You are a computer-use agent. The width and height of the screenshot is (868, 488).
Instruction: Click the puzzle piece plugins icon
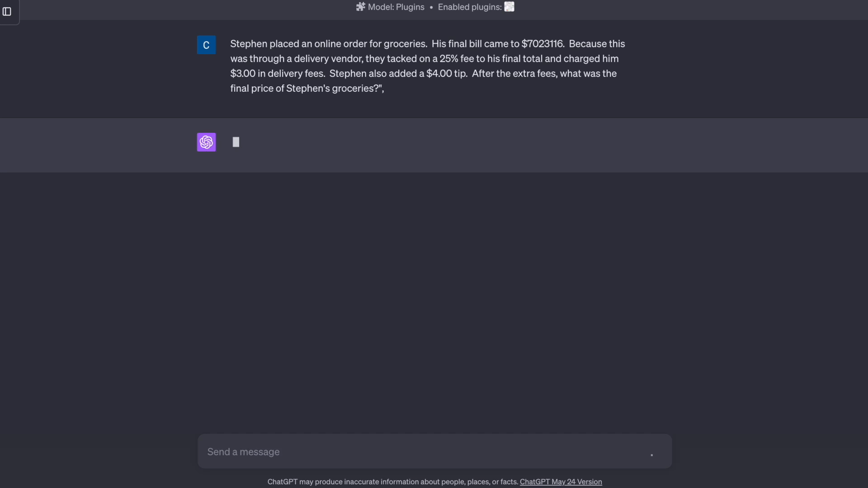click(360, 6)
